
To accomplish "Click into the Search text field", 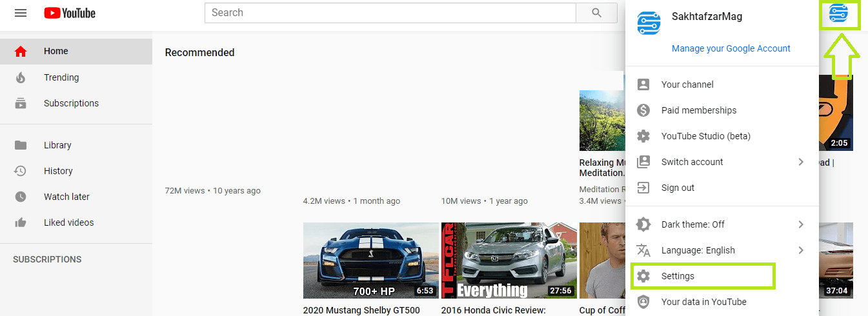I will click(389, 13).
